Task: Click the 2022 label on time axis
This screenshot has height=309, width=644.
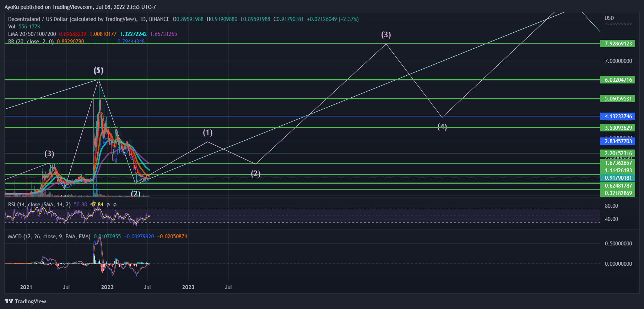Action: pos(107,287)
